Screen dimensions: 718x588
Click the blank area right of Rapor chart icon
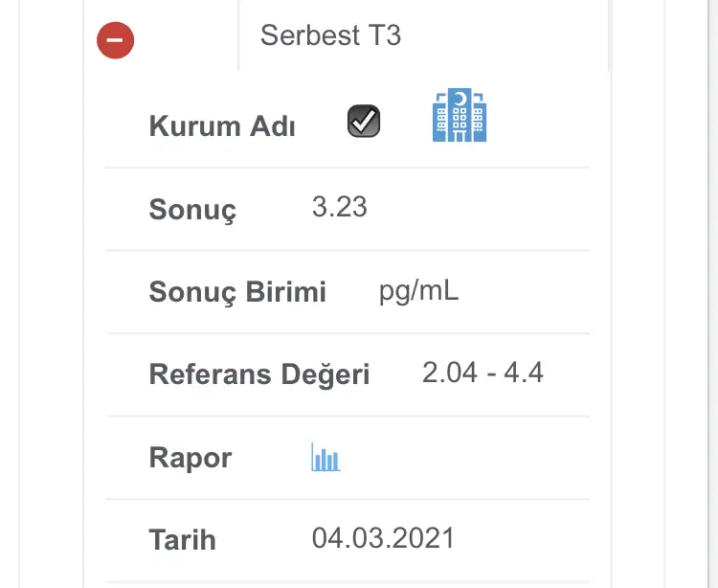464,458
